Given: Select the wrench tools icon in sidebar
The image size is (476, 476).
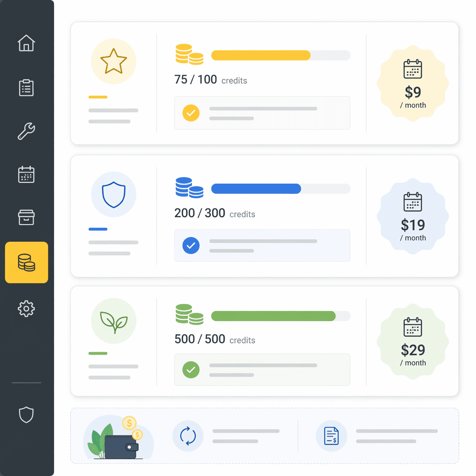Looking at the screenshot, I should coord(26,131).
